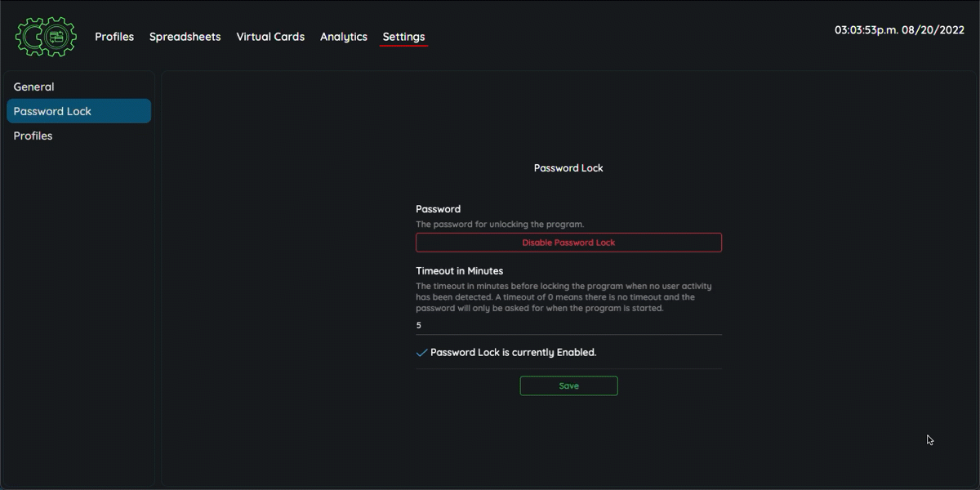Open the Profiles tab in top navigation
The height and width of the screenshot is (490, 980).
pyautogui.click(x=114, y=37)
